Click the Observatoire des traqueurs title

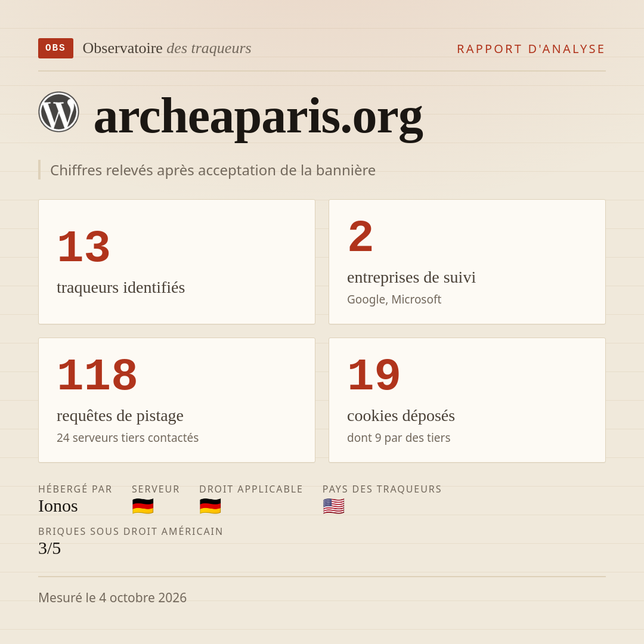tap(167, 48)
